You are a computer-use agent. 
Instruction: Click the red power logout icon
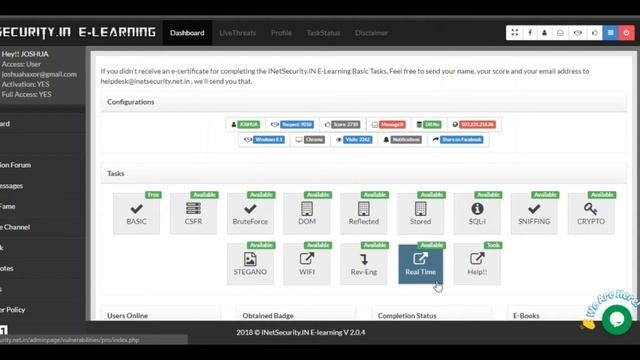(x=627, y=33)
